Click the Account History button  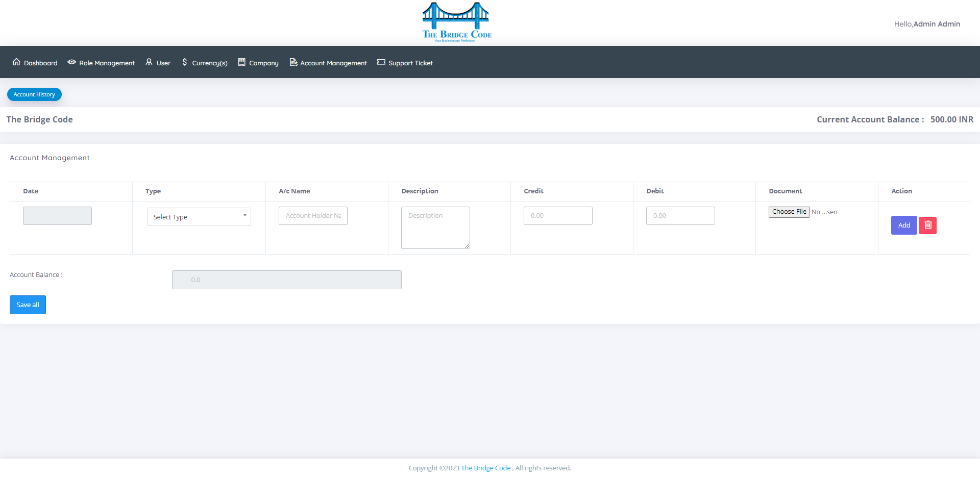click(x=34, y=94)
